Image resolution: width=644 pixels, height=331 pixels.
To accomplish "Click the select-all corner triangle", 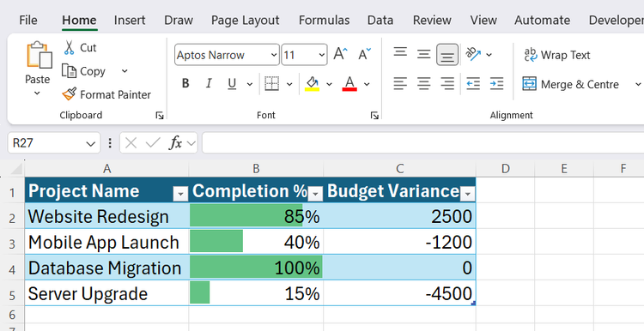I will pyautogui.click(x=15, y=169).
